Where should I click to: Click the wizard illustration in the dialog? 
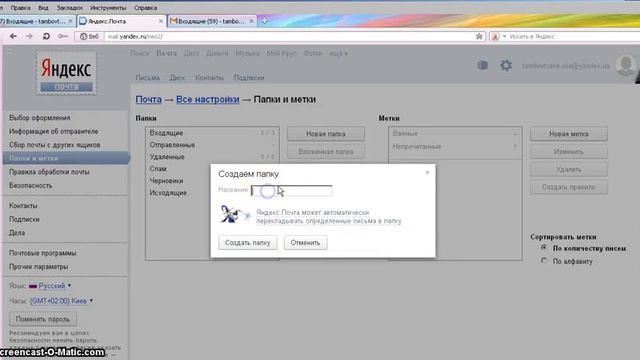(234, 215)
